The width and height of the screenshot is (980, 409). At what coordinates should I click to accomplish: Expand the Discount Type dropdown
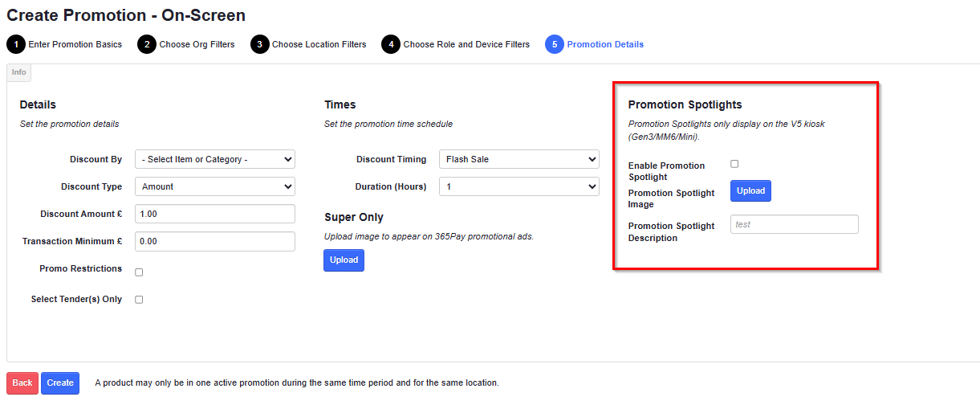(x=214, y=186)
